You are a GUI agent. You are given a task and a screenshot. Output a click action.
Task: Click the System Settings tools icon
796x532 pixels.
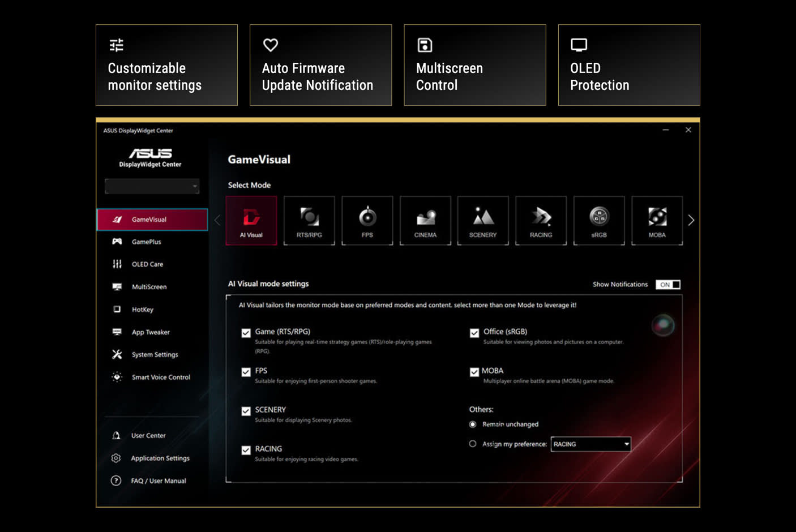pyautogui.click(x=117, y=354)
